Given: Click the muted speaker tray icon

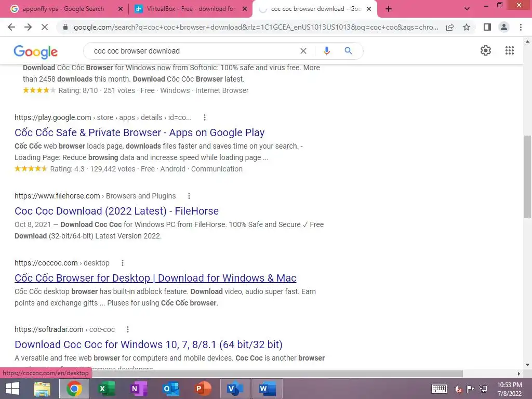Looking at the screenshot, I should click(458, 389).
